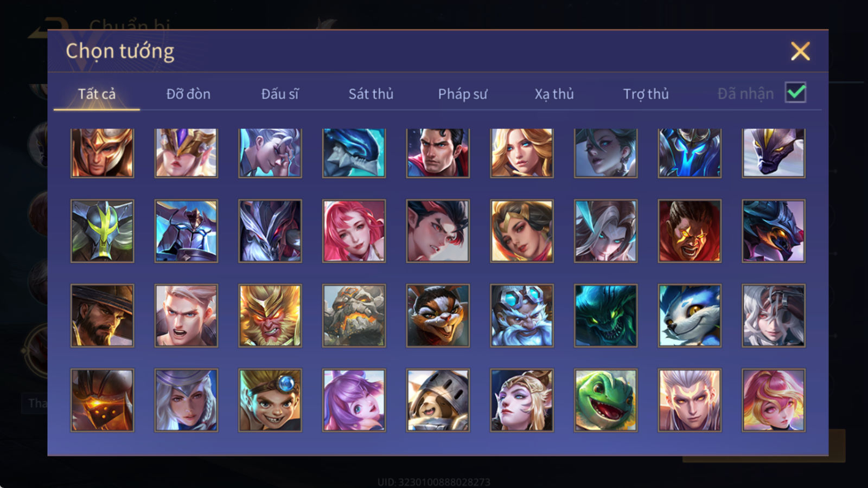Select the blonde blue-eyed woman hero
Image resolution: width=868 pixels, height=488 pixels.
(x=522, y=153)
